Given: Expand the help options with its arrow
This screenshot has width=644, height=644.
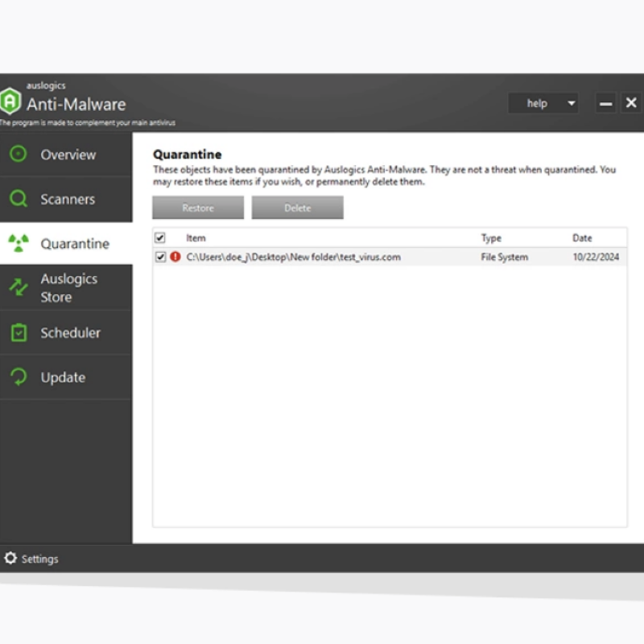Looking at the screenshot, I should (x=570, y=103).
